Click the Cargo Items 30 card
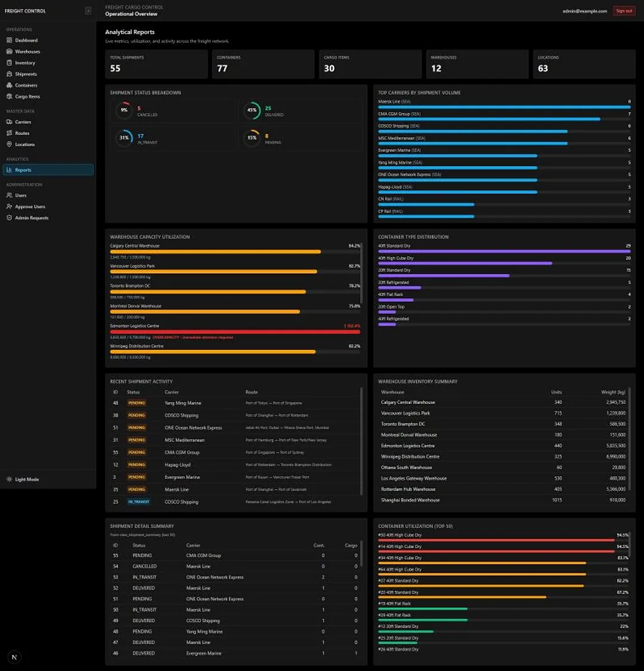This screenshot has width=644, height=671. tap(370, 64)
